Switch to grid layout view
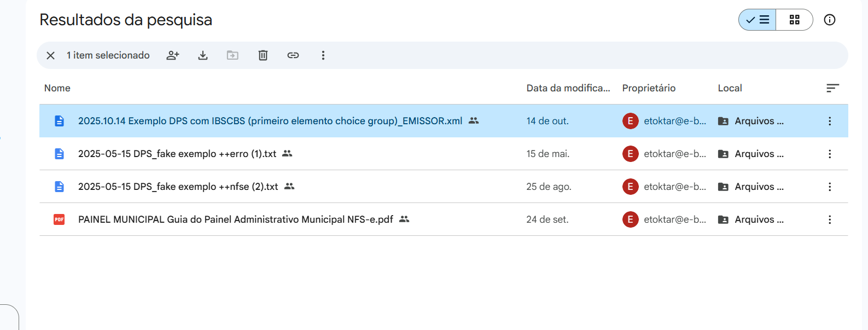Image resolution: width=868 pixels, height=330 pixels. point(794,20)
